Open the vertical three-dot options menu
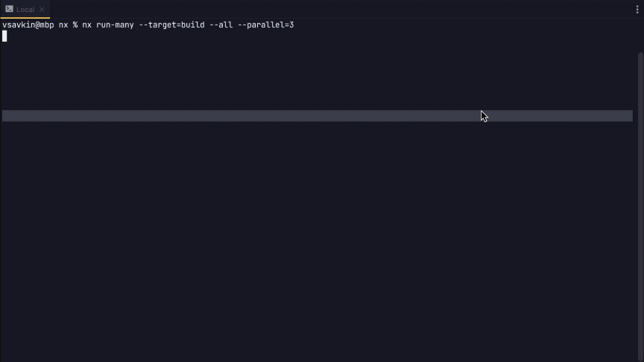 pos(637,10)
